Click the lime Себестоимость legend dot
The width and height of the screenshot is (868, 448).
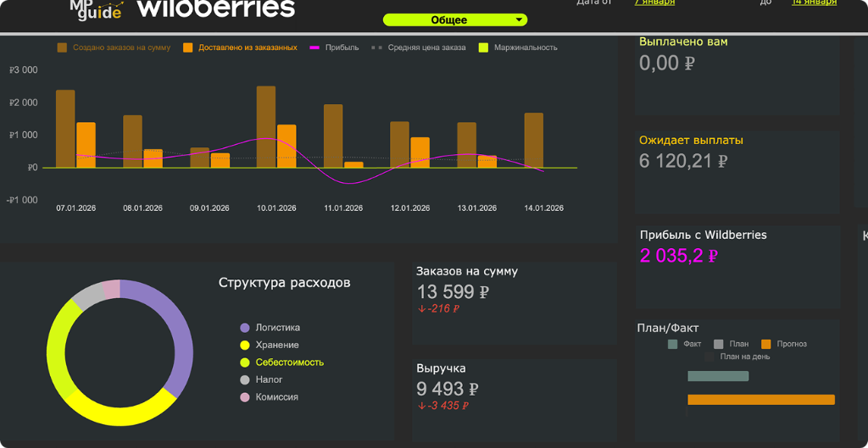coord(245,362)
